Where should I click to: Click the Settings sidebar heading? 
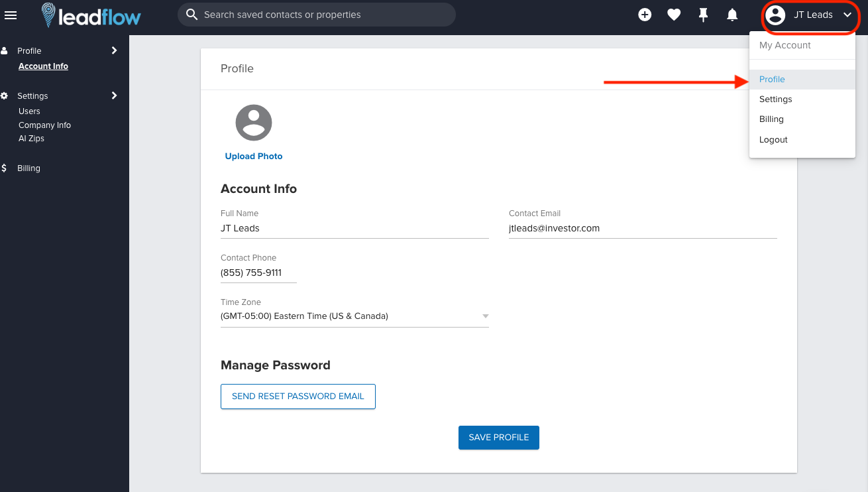32,95
